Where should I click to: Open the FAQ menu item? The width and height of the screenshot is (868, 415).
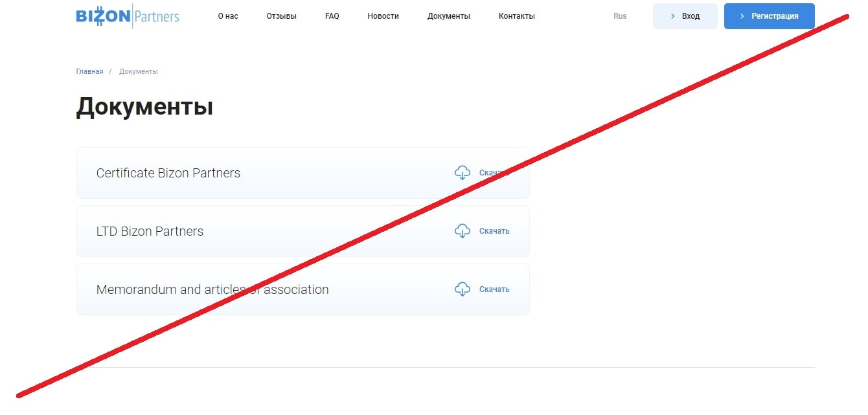coord(332,16)
